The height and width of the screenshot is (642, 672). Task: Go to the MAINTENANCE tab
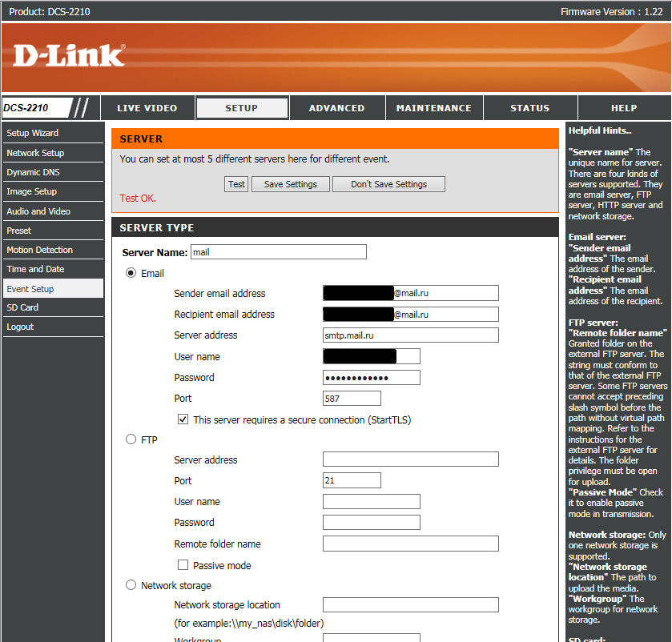[433, 108]
